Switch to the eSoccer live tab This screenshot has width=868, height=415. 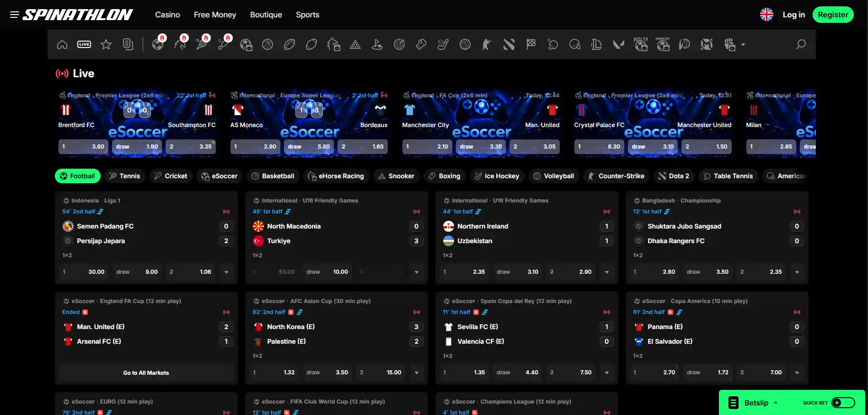tap(220, 176)
